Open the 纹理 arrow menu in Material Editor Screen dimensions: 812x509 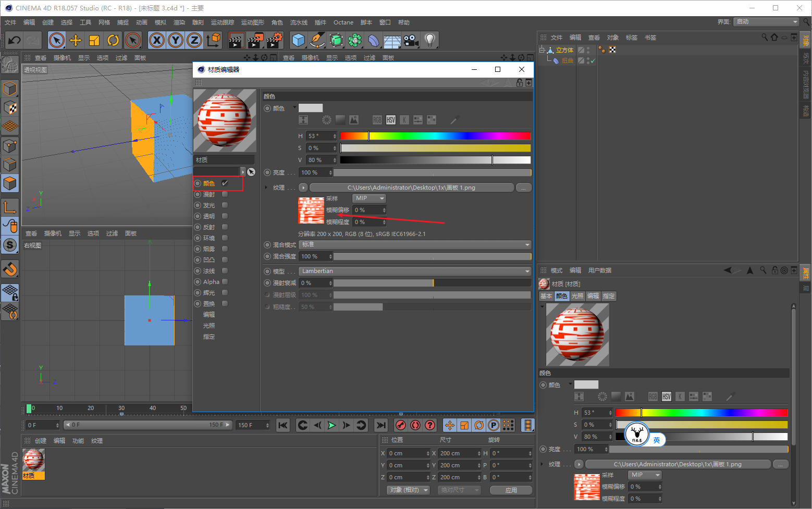[x=303, y=188]
